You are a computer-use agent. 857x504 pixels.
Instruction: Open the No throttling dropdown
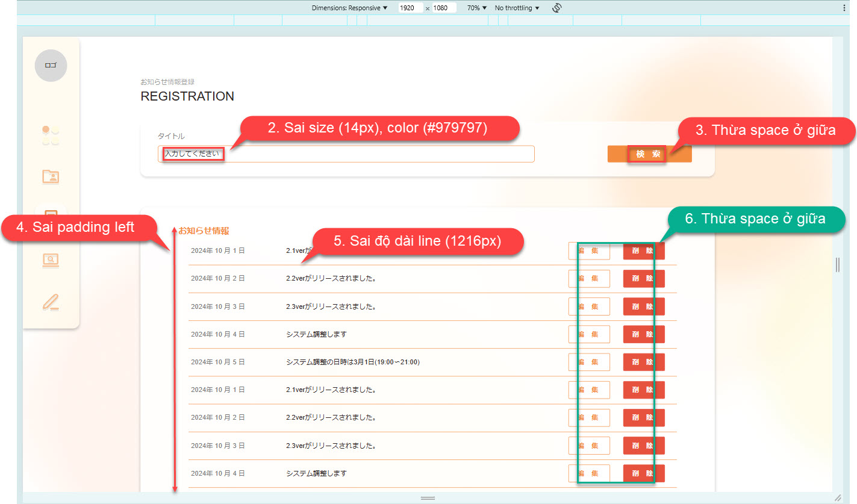517,8
